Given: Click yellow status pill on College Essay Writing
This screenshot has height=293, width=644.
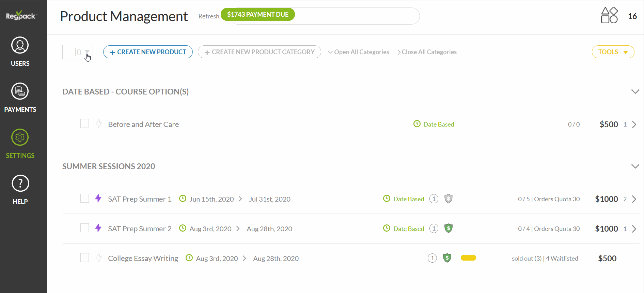Looking at the screenshot, I should tap(468, 258).
